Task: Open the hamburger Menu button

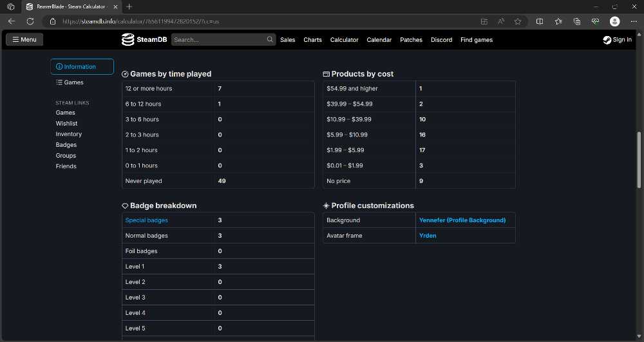Action: [x=24, y=39]
